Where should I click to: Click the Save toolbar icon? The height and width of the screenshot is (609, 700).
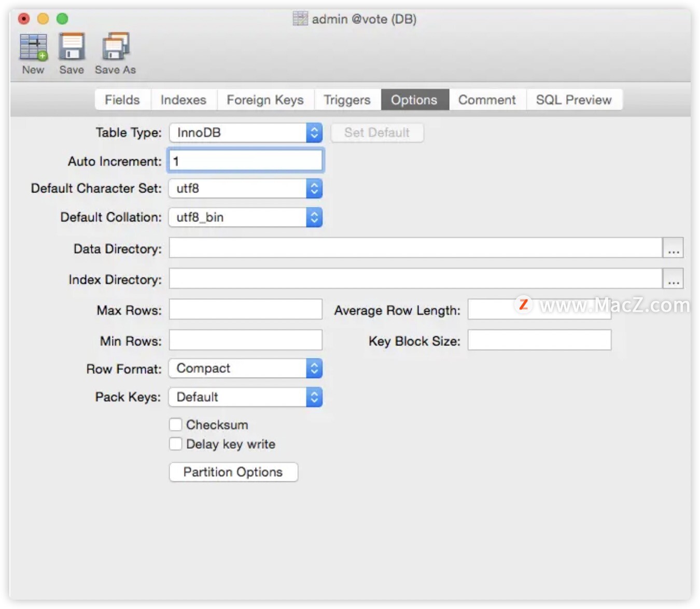(x=72, y=47)
